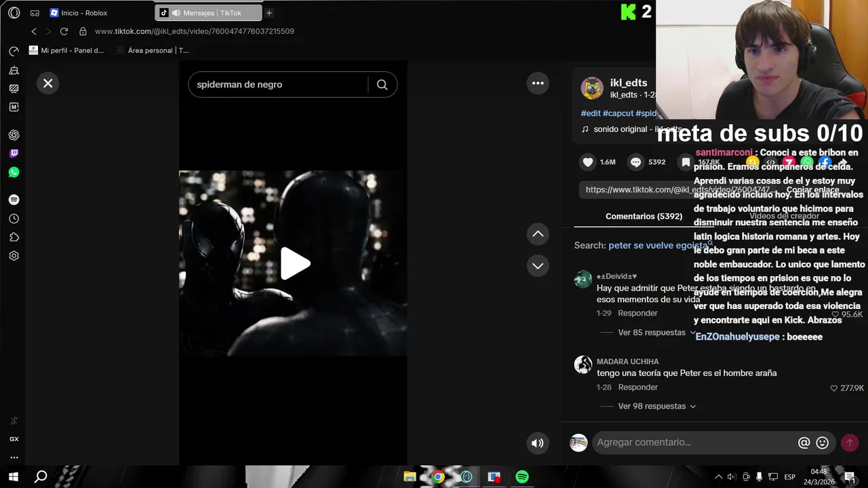Viewport: 868px width, 488px height.
Task: Toggle video sound speaker button
Action: pyautogui.click(x=538, y=443)
